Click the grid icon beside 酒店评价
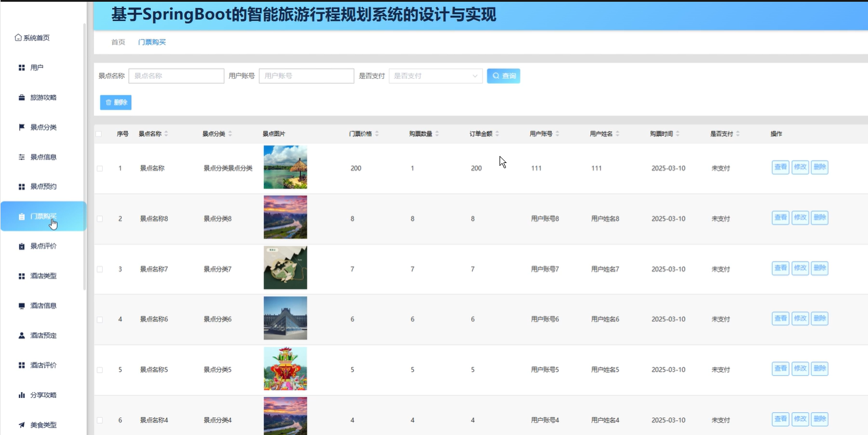868x435 pixels. coord(21,365)
